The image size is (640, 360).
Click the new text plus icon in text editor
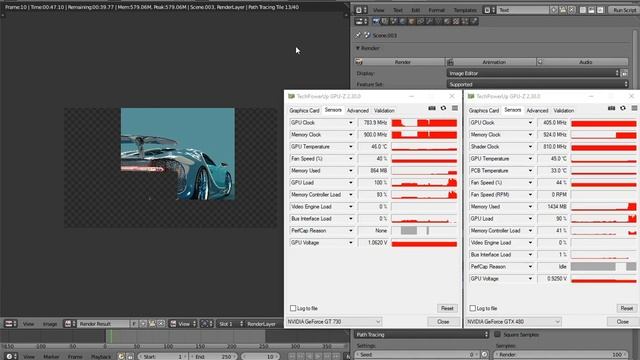(554, 10)
